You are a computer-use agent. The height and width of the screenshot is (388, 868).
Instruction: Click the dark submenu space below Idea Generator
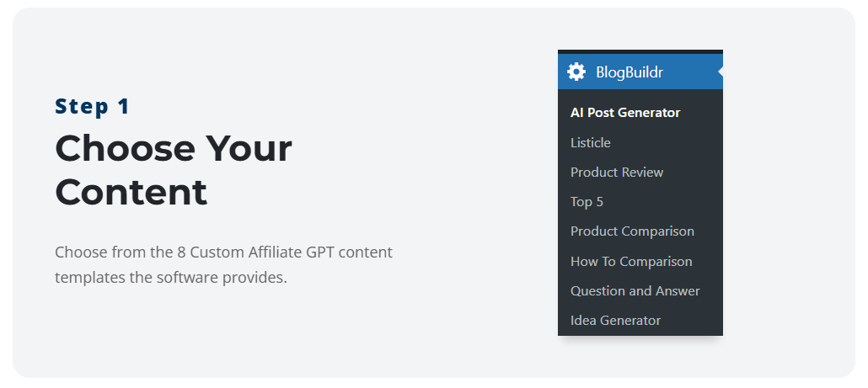point(640,332)
